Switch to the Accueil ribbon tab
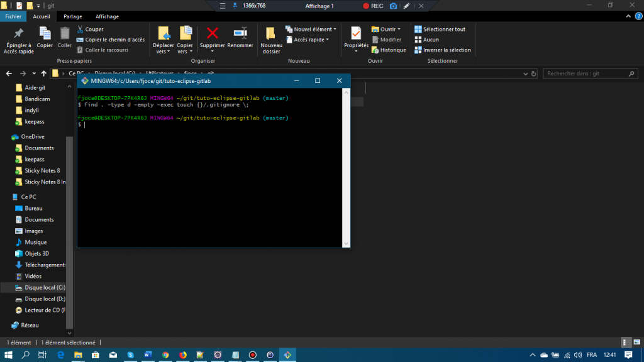 click(x=42, y=16)
